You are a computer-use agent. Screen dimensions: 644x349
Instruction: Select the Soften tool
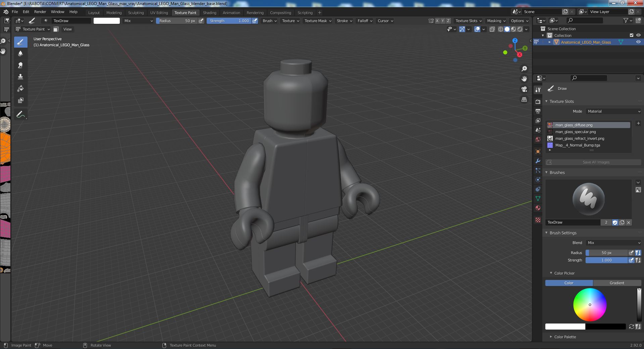click(x=20, y=53)
